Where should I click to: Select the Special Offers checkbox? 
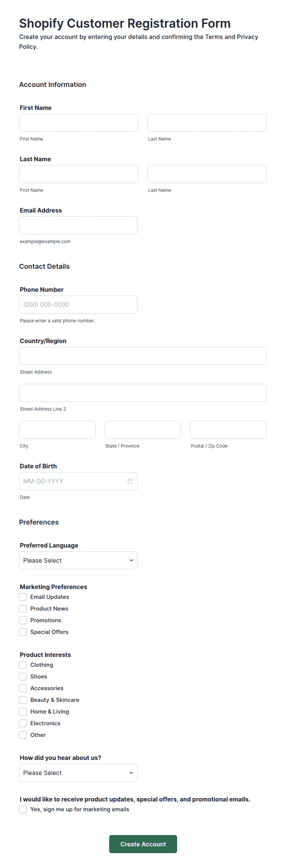point(23,632)
